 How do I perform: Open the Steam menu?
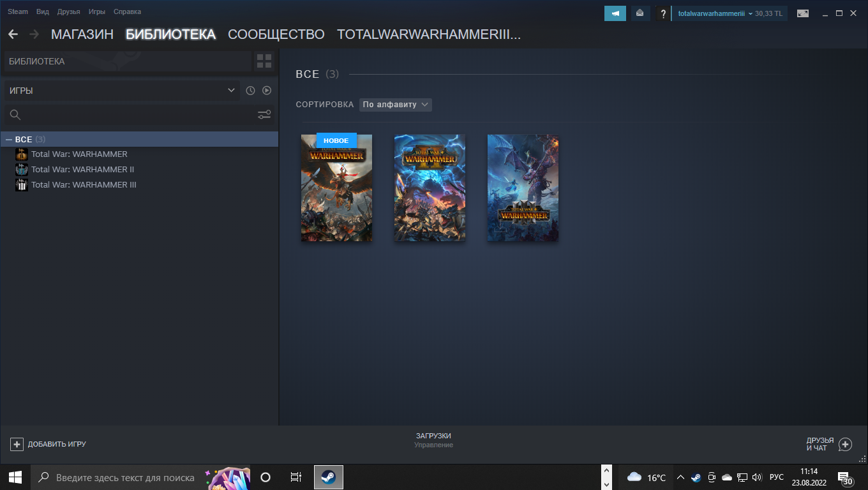click(18, 11)
